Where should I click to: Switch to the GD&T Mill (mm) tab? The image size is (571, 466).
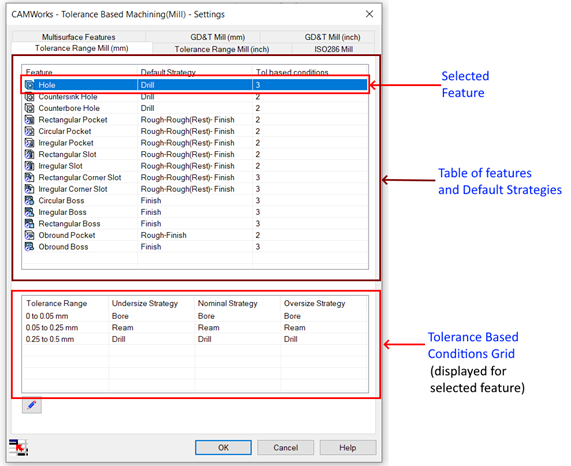tap(218, 37)
